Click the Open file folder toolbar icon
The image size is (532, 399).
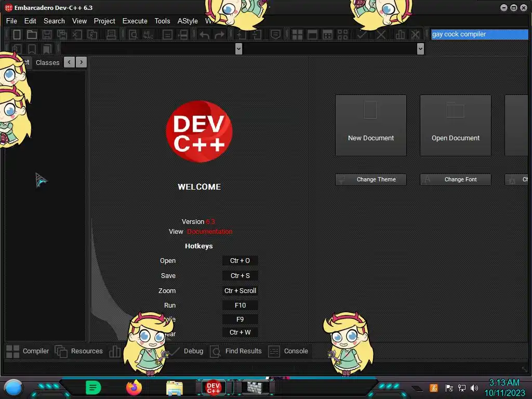32,34
